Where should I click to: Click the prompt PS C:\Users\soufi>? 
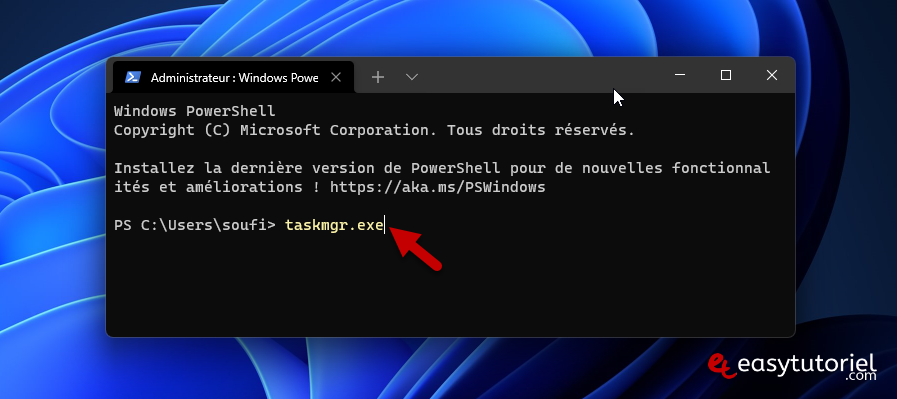(x=195, y=225)
